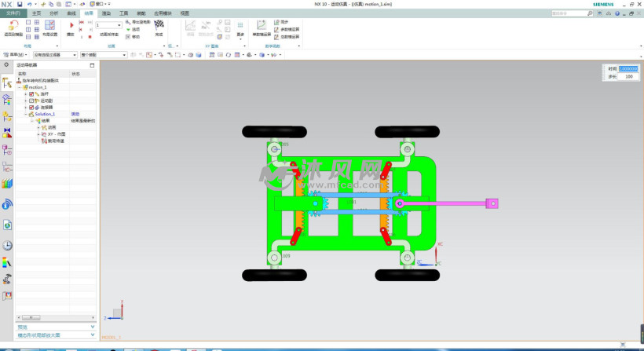Screen dimensions: 644x351
Task: Click the Copy icon in quick access toolbar
Action: coord(51,4)
